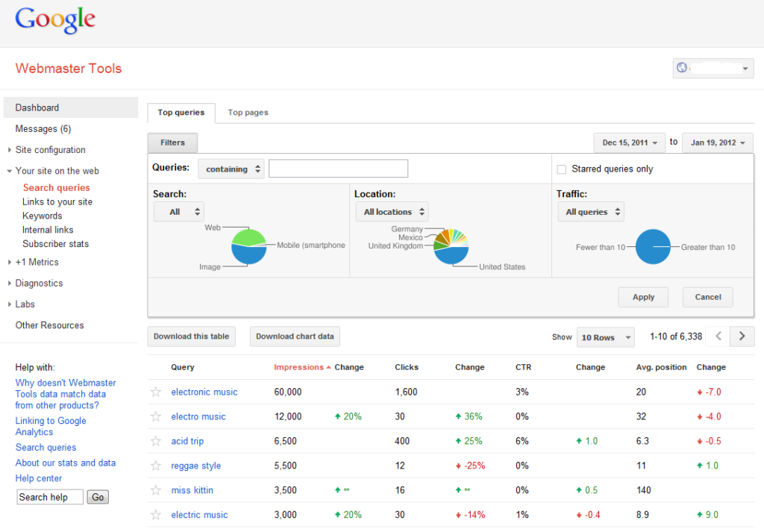Viewport: 764px width, 532px height.
Task: Click the previous page arrow
Action: pos(718,337)
